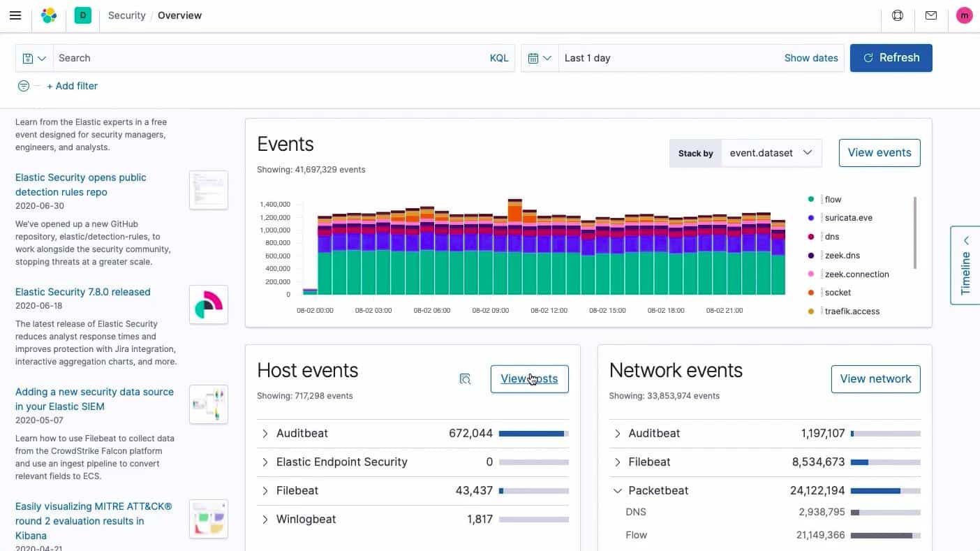The image size is (980, 551).
Task: Expand Filebeat row in Network events
Action: click(x=617, y=462)
